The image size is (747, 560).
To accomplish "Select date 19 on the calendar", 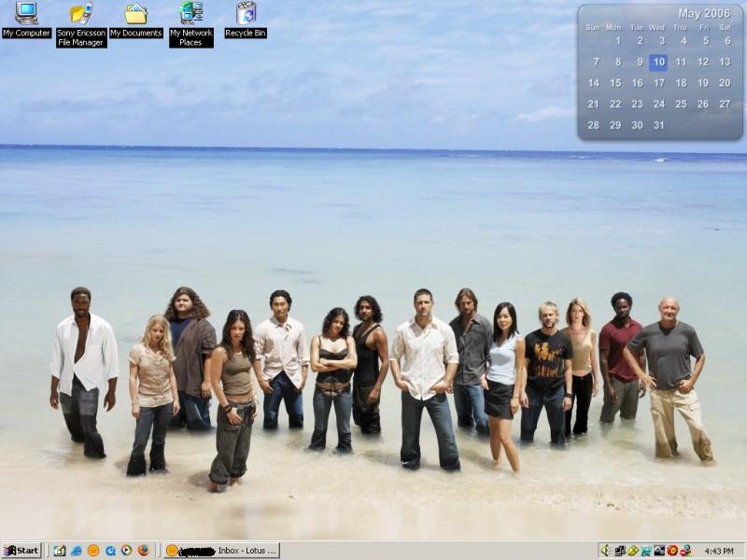I will tap(703, 83).
